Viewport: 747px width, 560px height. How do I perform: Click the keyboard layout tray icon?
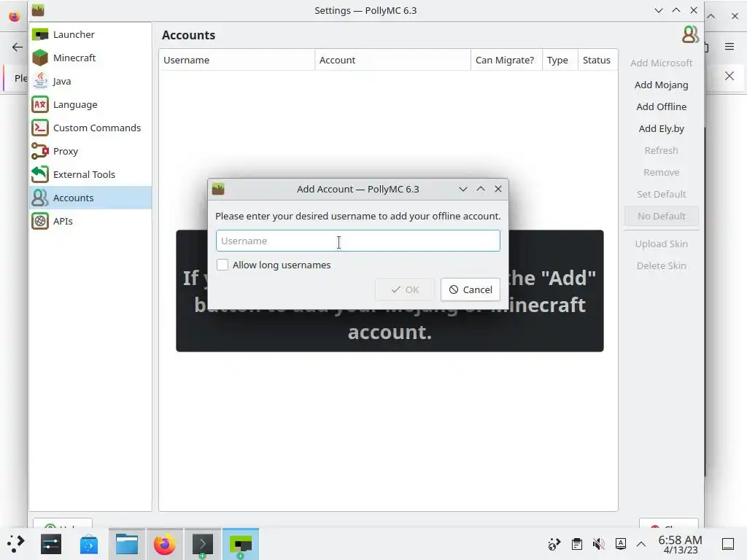[x=620, y=544]
